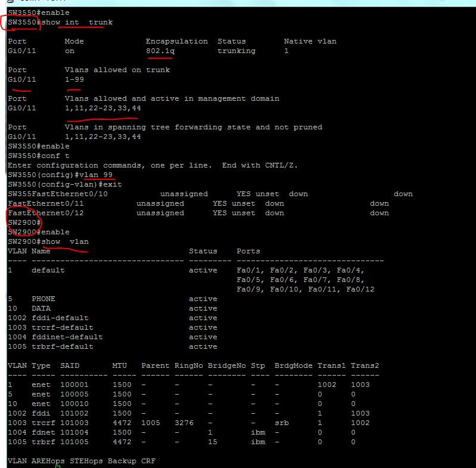Select the "trbrf-default" VLAN name

click(62, 346)
